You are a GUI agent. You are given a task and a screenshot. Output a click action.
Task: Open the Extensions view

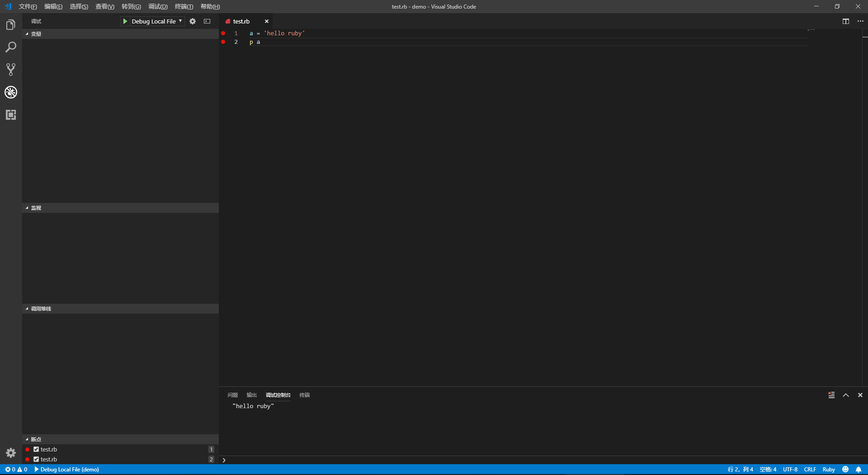pyautogui.click(x=11, y=115)
